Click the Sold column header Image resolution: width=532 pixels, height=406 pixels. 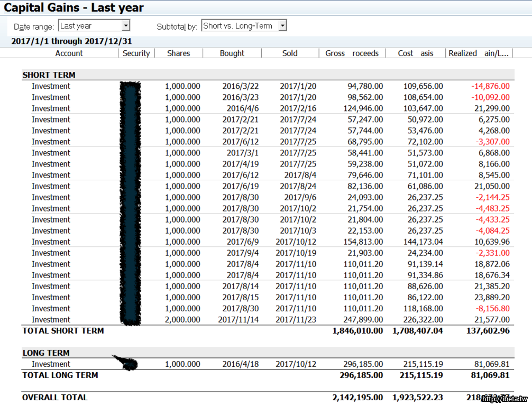(290, 53)
